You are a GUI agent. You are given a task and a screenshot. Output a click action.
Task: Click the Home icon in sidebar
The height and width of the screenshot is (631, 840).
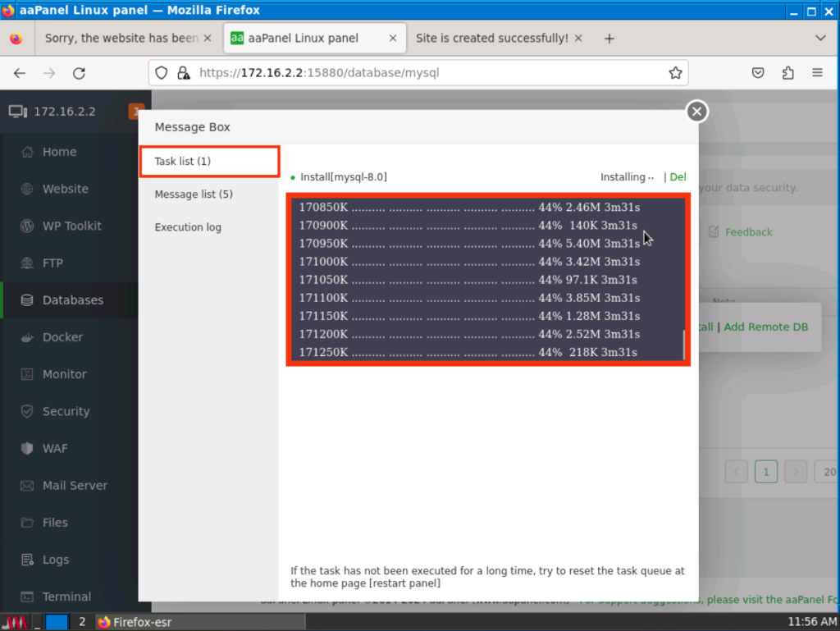tap(27, 152)
